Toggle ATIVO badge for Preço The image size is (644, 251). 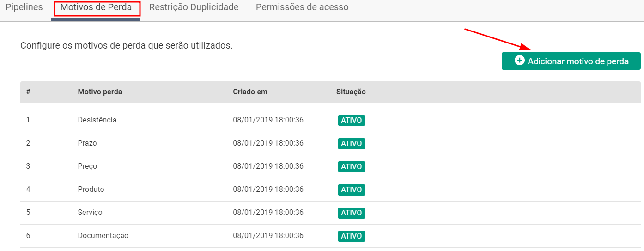click(351, 166)
